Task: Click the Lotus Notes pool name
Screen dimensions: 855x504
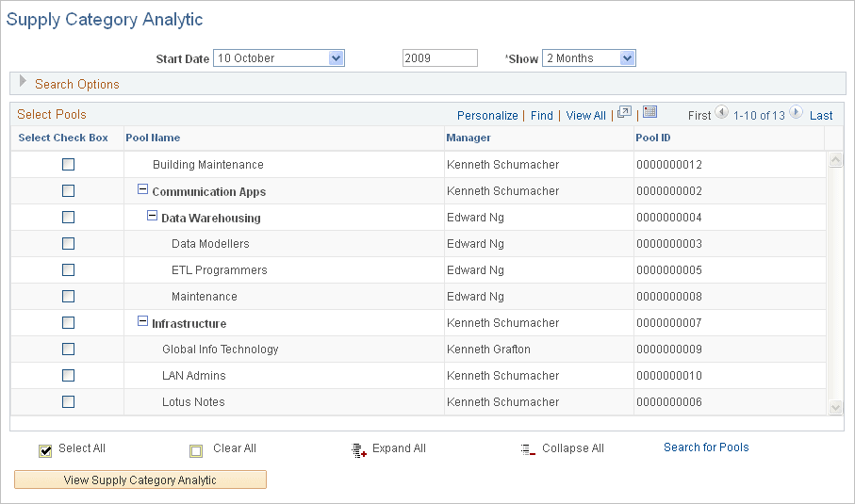Action: coord(193,402)
